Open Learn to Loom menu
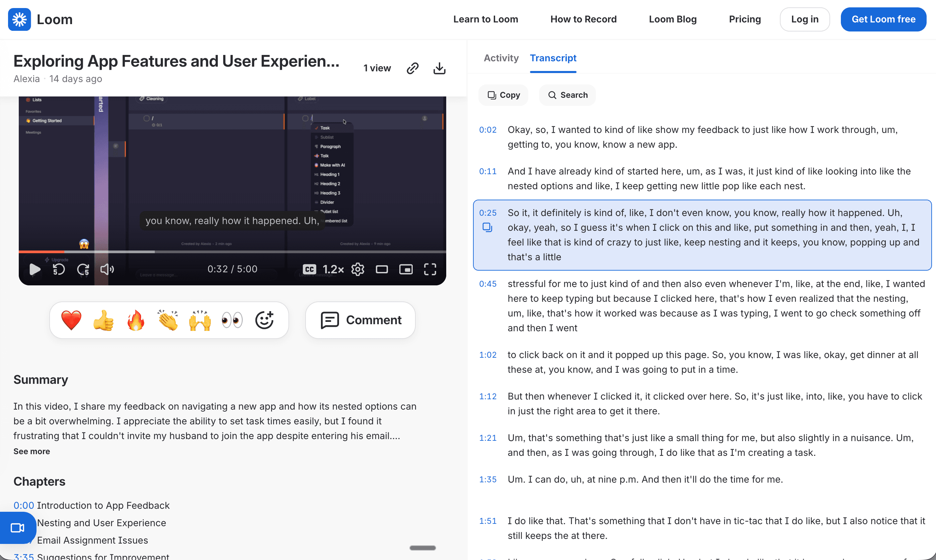This screenshot has width=936, height=560. [x=485, y=19]
